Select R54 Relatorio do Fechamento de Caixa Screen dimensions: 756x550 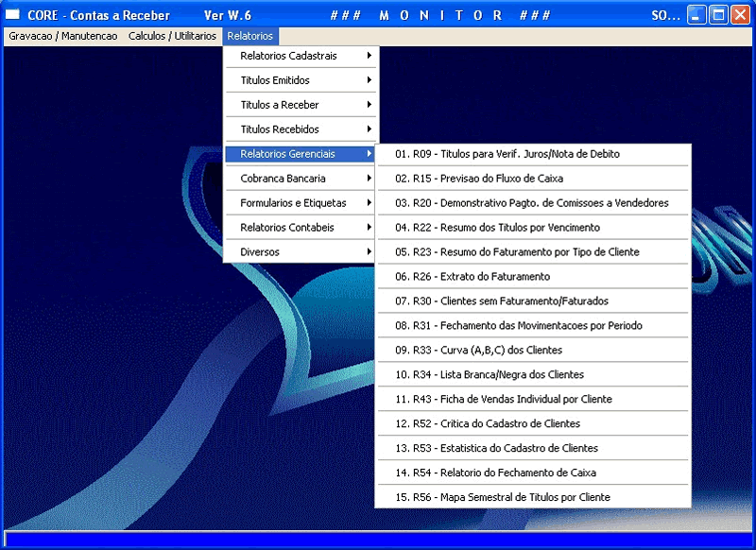pyautogui.click(x=533, y=473)
